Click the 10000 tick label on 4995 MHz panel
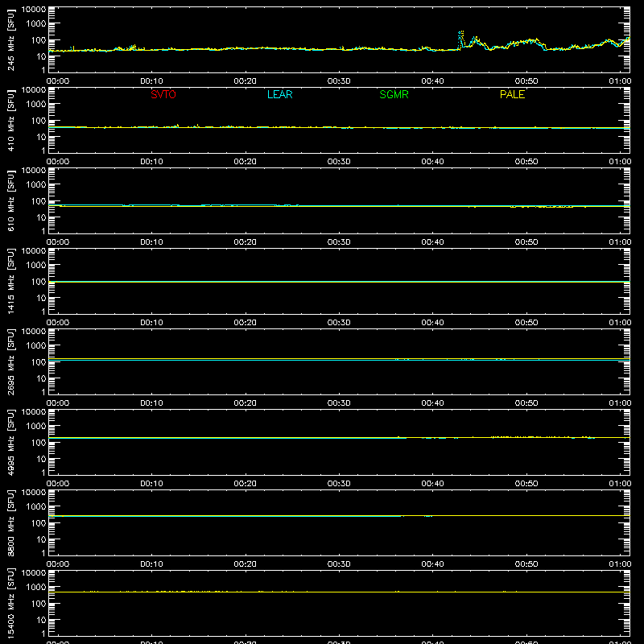 (34, 412)
